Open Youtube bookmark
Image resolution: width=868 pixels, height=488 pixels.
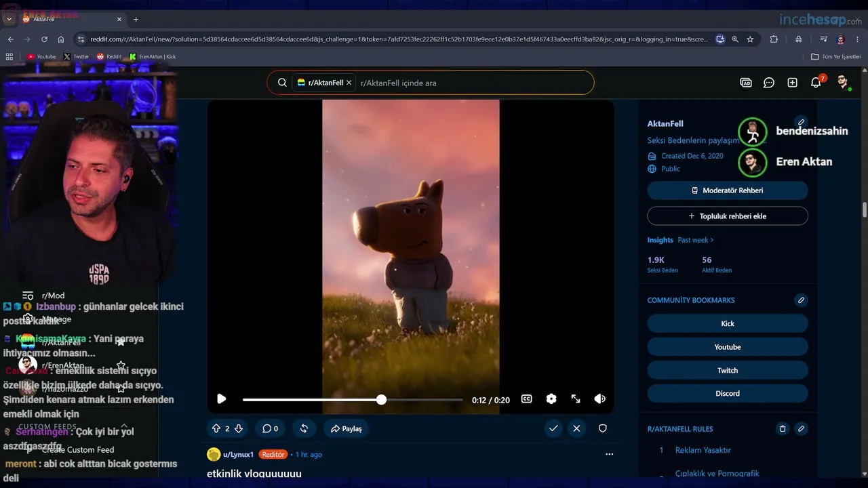click(x=41, y=57)
